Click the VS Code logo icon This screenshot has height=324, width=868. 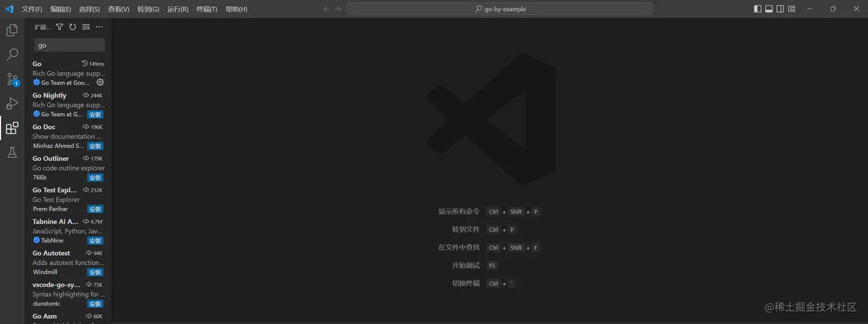9,9
